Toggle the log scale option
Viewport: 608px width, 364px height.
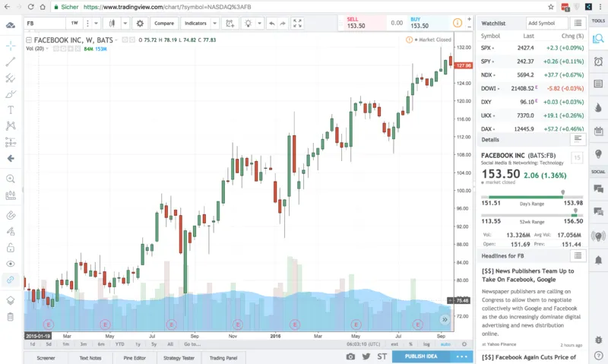(x=426, y=344)
